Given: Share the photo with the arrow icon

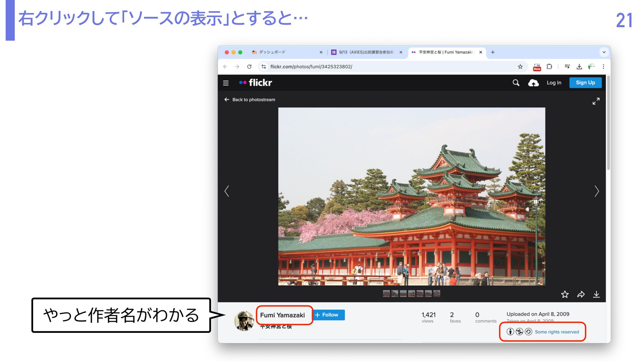Looking at the screenshot, I should (x=581, y=294).
